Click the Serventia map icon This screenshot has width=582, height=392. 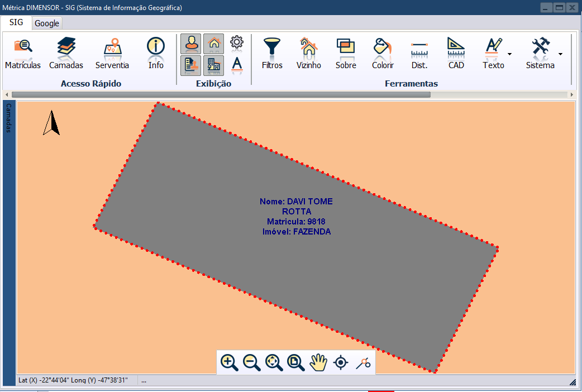[112, 53]
